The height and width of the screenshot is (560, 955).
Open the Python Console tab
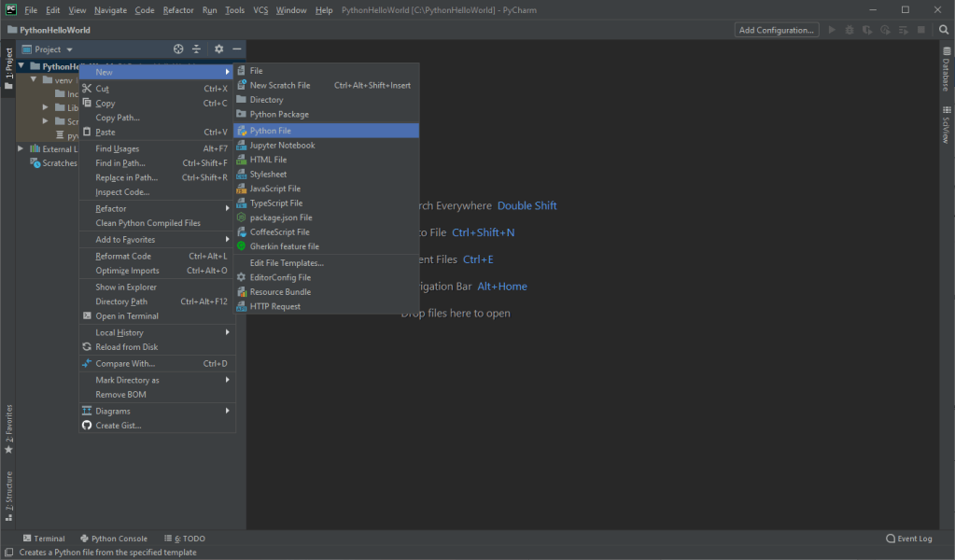pyautogui.click(x=114, y=539)
